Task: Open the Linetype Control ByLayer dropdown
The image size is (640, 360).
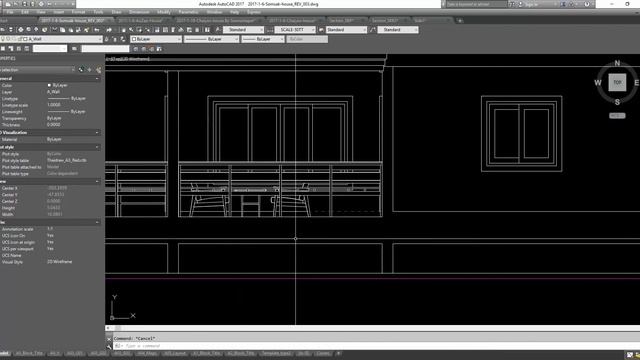Action: click(x=236, y=39)
